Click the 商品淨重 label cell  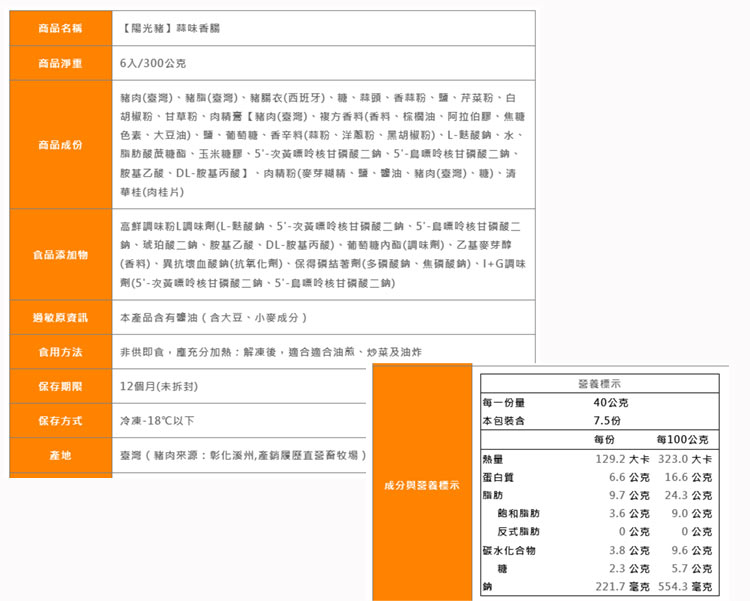pyautogui.click(x=60, y=63)
